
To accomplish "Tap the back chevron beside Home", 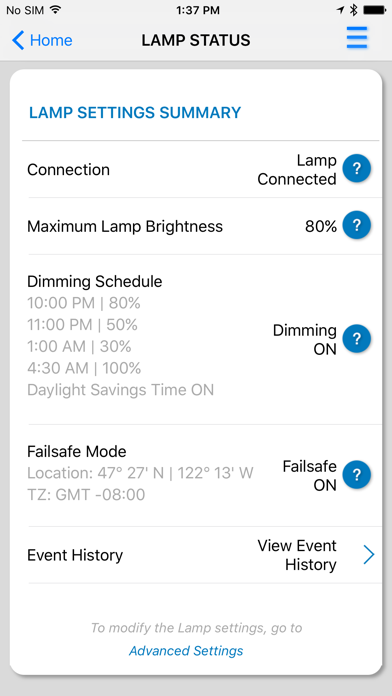I will click(18, 40).
